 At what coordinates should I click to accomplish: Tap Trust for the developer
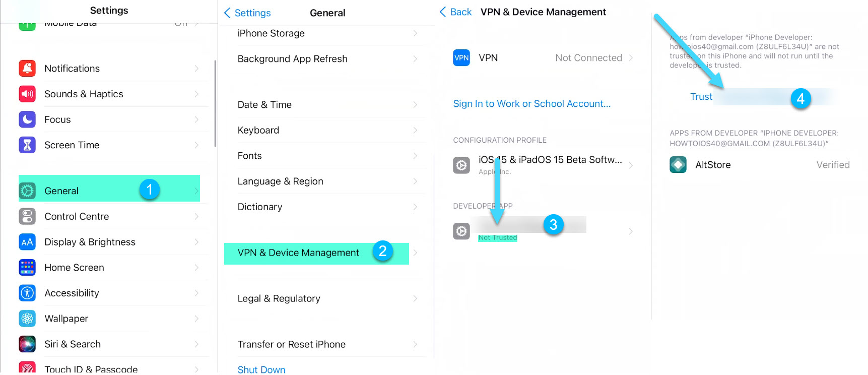point(701,97)
